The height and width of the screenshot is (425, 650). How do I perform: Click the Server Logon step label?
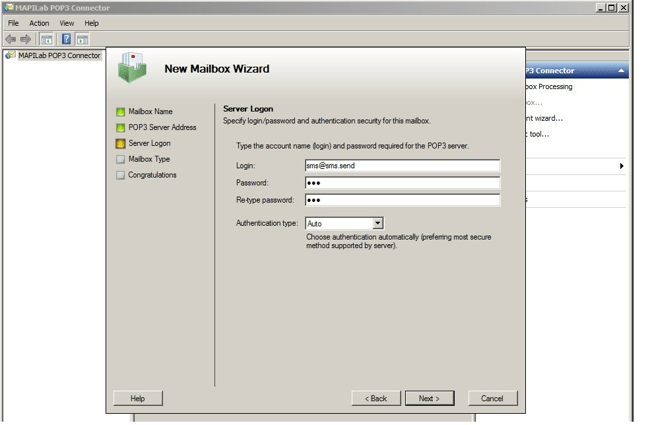pos(150,143)
